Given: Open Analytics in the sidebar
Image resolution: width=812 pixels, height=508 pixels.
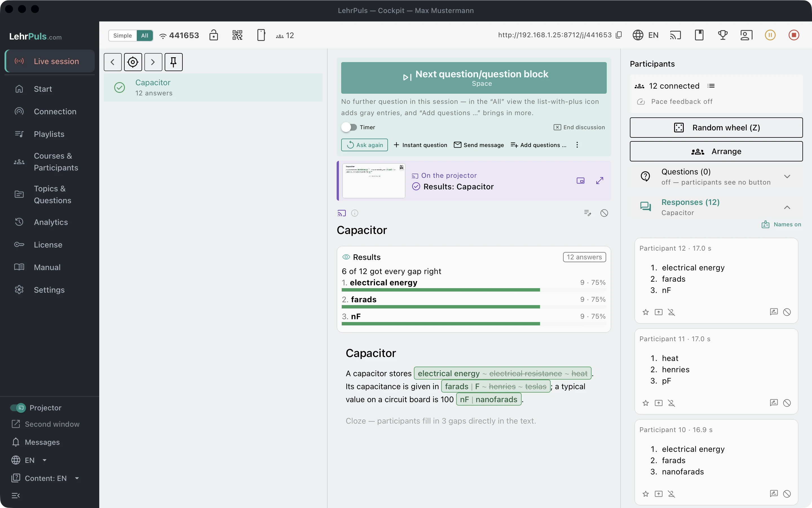Looking at the screenshot, I should 50,222.
